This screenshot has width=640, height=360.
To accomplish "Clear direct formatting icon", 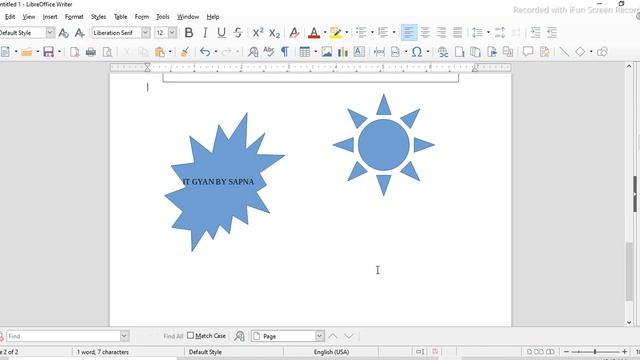I will tap(294, 33).
